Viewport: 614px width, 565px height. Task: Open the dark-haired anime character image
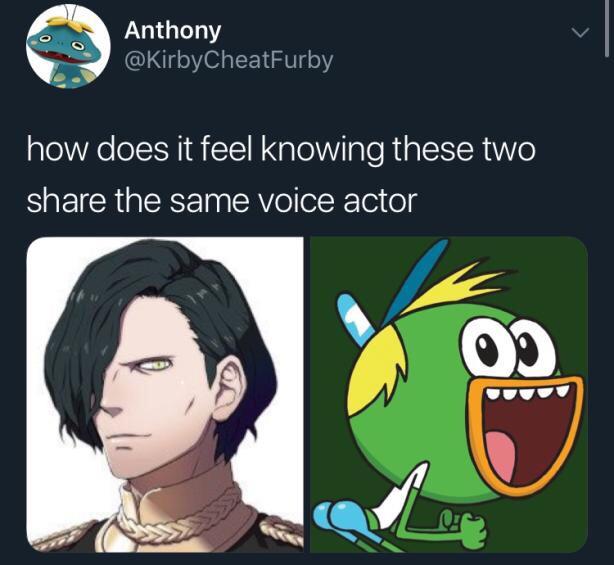click(165, 394)
